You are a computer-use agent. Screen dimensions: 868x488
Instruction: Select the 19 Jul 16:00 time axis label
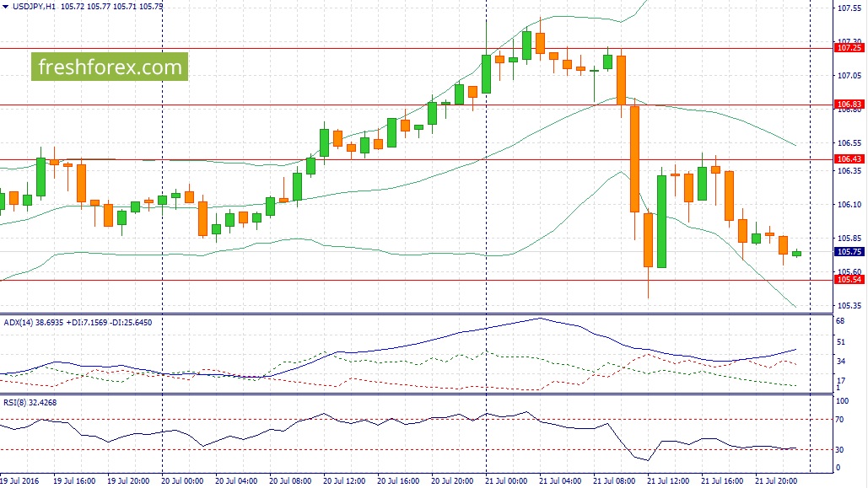(74, 480)
